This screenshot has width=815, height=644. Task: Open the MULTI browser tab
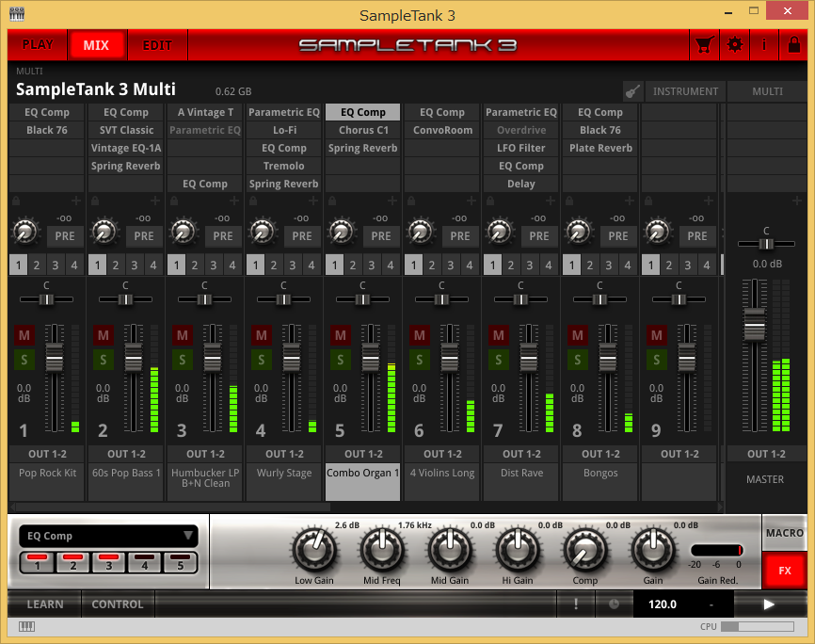(767, 91)
